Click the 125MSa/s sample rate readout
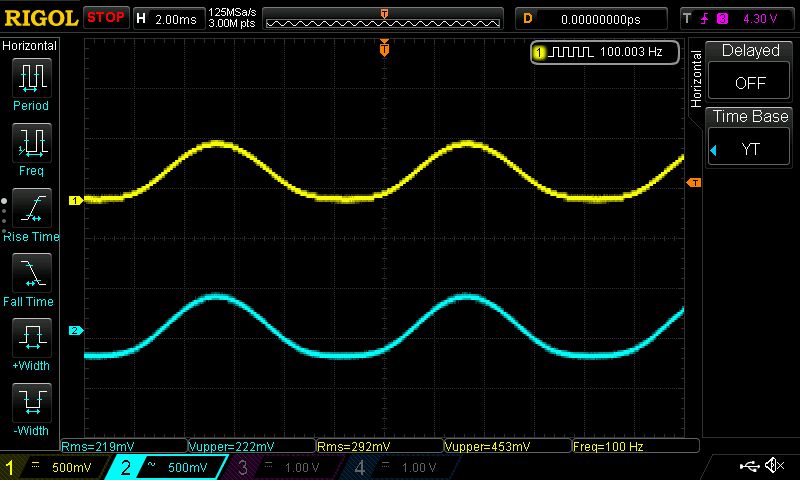The image size is (800, 480). pyautogui.click(x=232, y=12)
